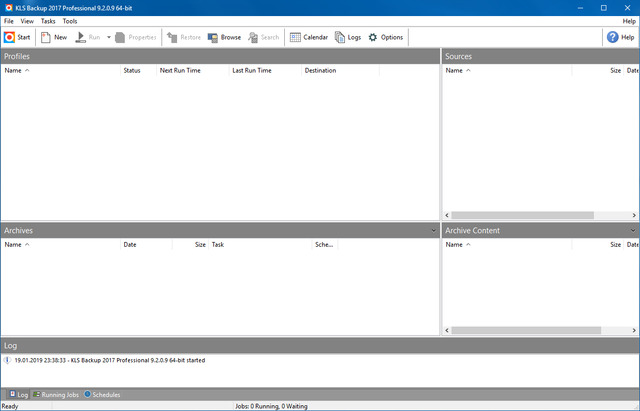Collapse the Archive Content panel chevron

pyautogui.click(x=633, y=231)
